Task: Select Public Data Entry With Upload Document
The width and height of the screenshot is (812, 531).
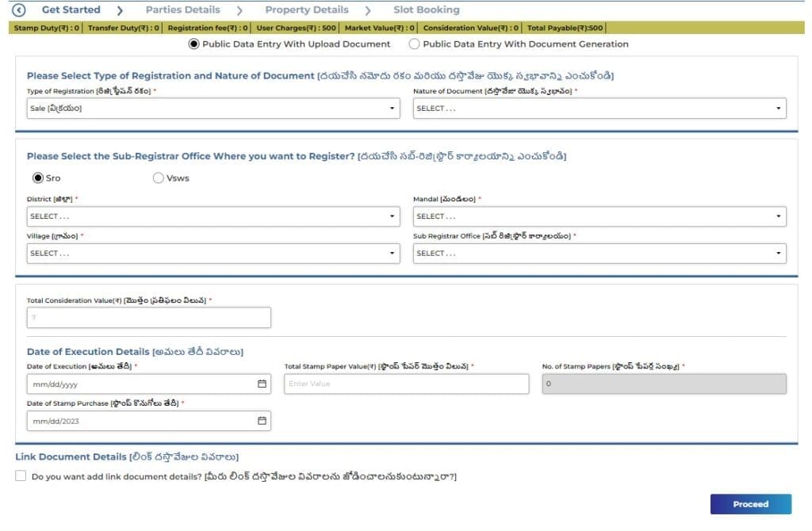Action: click(193, 44)
